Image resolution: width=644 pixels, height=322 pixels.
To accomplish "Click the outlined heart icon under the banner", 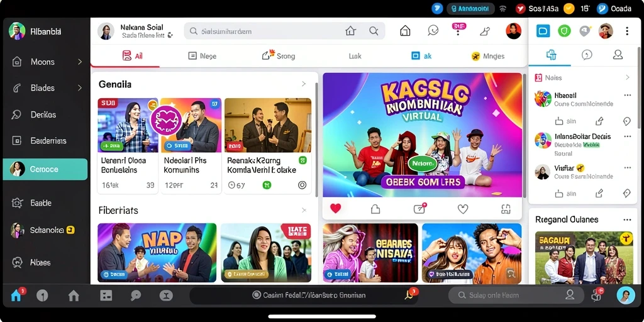I will coord(463,209).
